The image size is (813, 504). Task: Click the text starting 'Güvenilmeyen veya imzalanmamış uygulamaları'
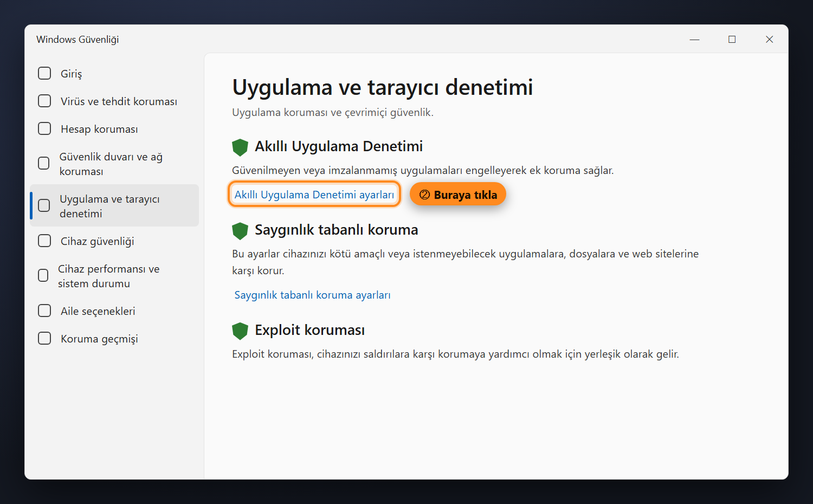[x=423, y=170]
